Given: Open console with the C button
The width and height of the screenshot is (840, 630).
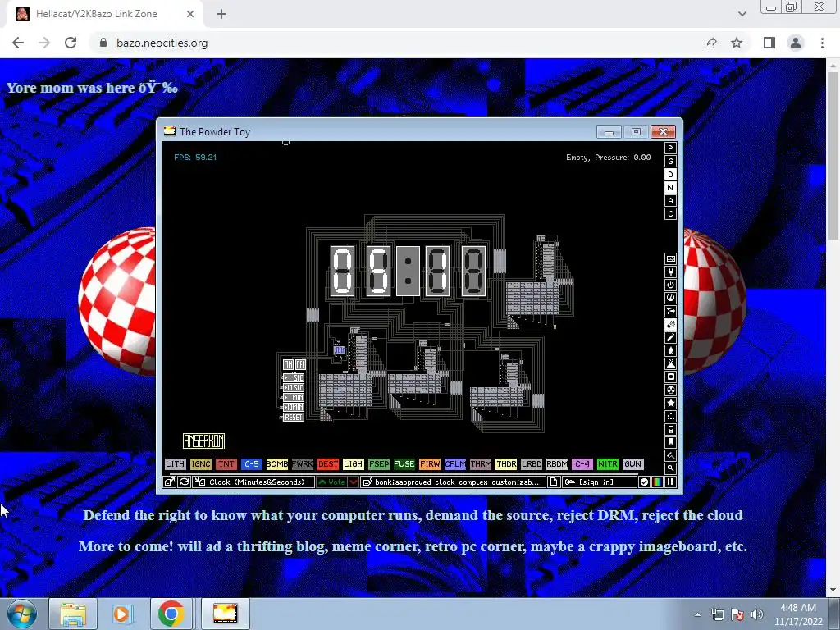Looking at the screenshot, I should (x=670, y=214).
